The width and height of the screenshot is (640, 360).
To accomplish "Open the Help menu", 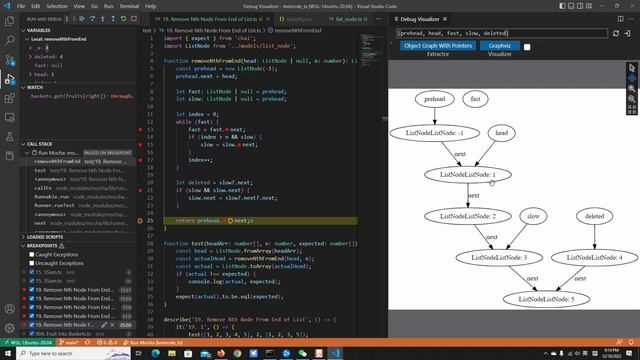I will [151, 6].
